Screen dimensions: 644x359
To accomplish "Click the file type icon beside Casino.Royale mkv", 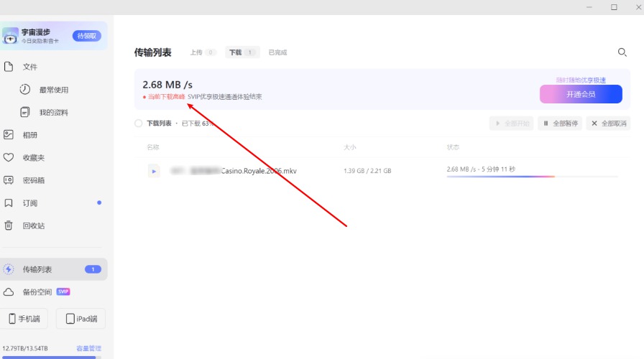I will (154, 171).
